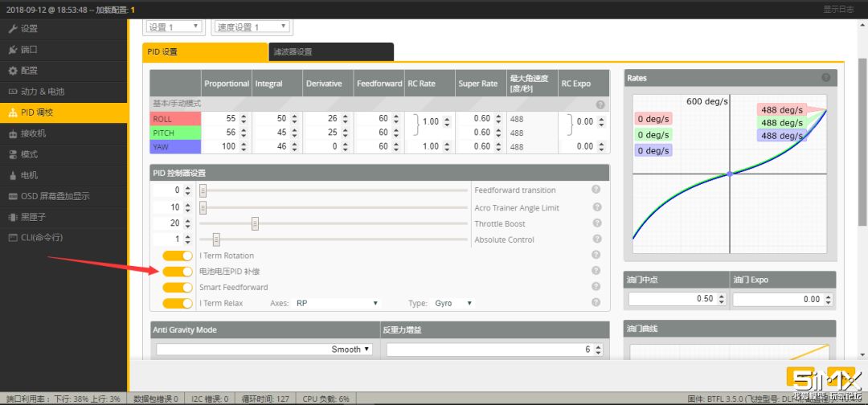
Task: Open 接收机 in the sidebar
Action: (33, 133)
